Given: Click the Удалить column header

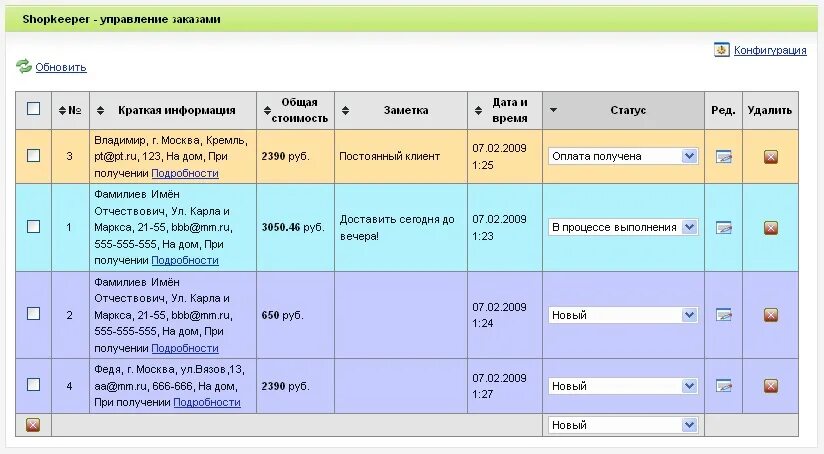Looking at the screenshot, I should [x=770, y=110].
